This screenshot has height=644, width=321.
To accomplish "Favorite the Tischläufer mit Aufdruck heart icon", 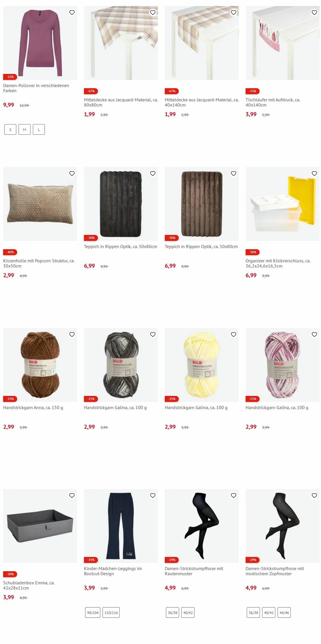I will click(x=314, y=12).
